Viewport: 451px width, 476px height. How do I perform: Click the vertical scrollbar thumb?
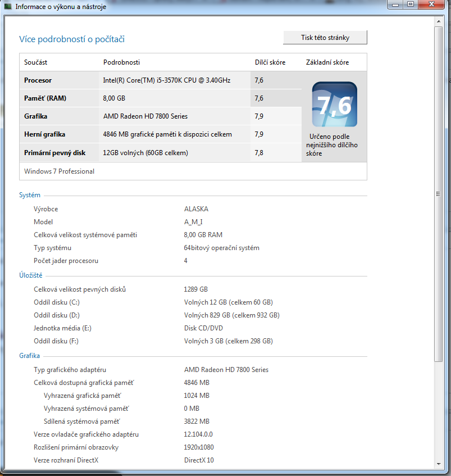pyautogui.click(x=439, y=194)
